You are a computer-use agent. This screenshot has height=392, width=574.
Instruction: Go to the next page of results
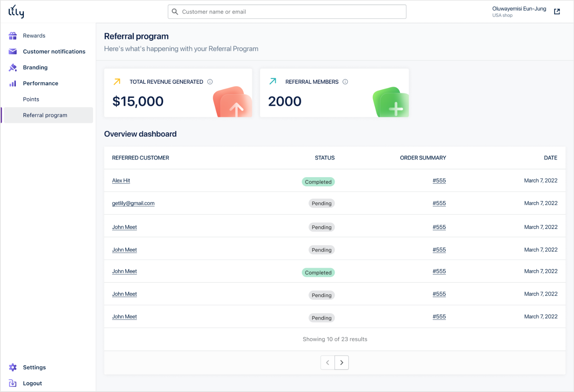click(342, 363)
